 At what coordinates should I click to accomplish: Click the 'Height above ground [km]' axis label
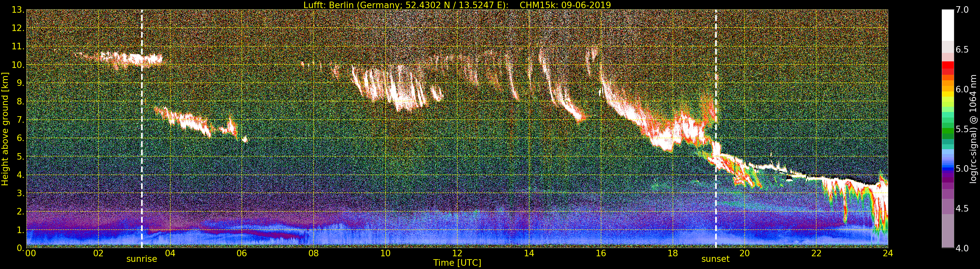pos(5,129)
